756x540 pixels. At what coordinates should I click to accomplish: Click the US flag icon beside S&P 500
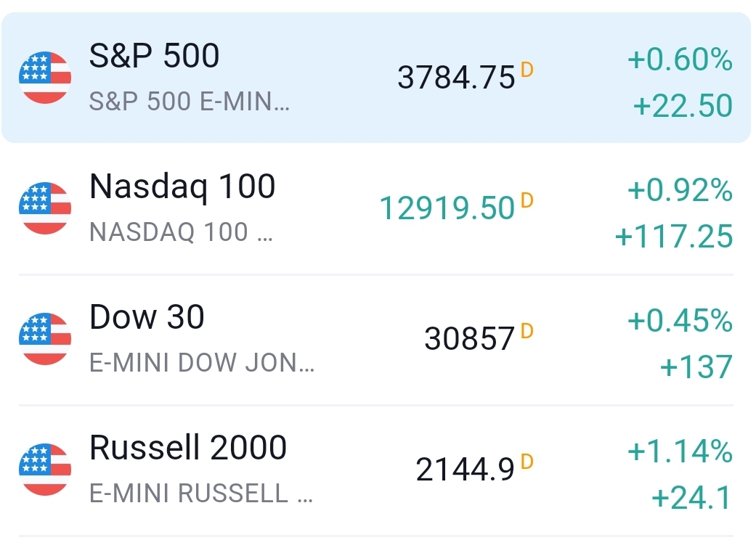point(45,78)
